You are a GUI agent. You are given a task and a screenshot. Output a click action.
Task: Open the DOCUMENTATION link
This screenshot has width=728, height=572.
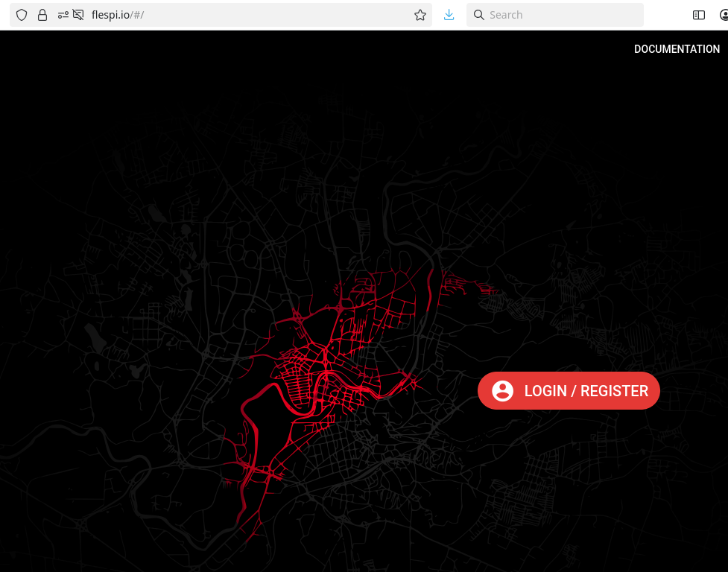click(677, 49)
